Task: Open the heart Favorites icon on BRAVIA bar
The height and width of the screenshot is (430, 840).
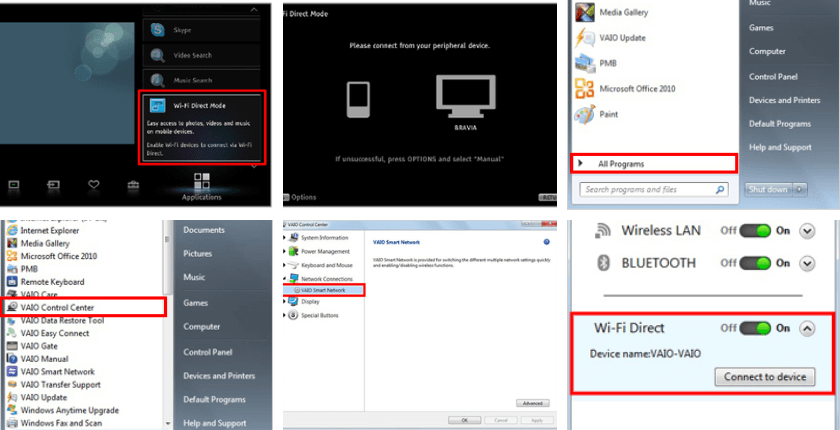Action: point(94,185)
